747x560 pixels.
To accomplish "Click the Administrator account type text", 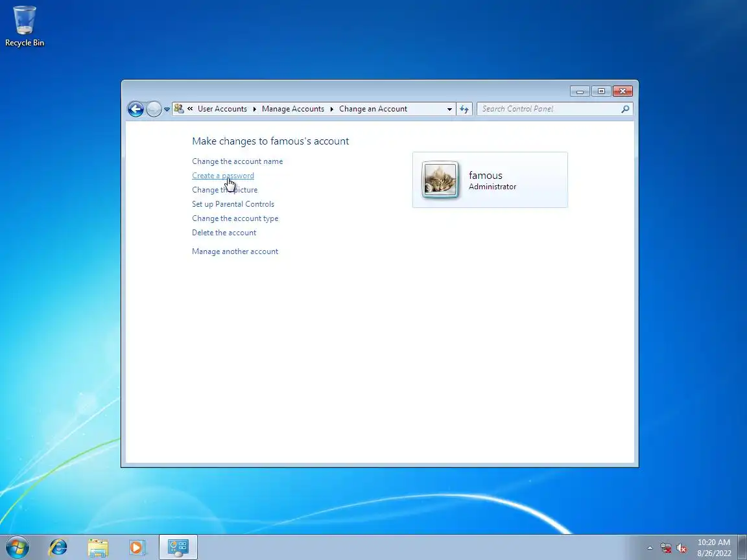I will click(492, 187).
